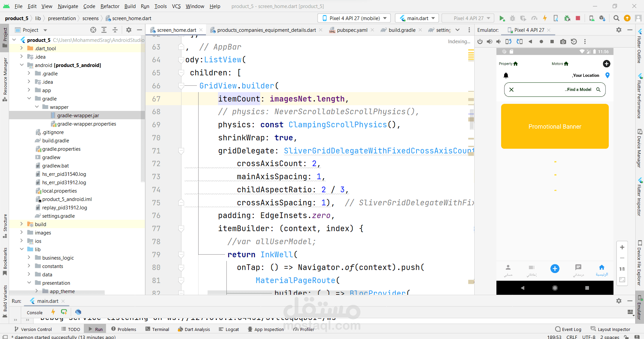Tap the blue location pin in app
Image resolution: width=644 pixels, height=339 pixels.
[x=607, y=75]
